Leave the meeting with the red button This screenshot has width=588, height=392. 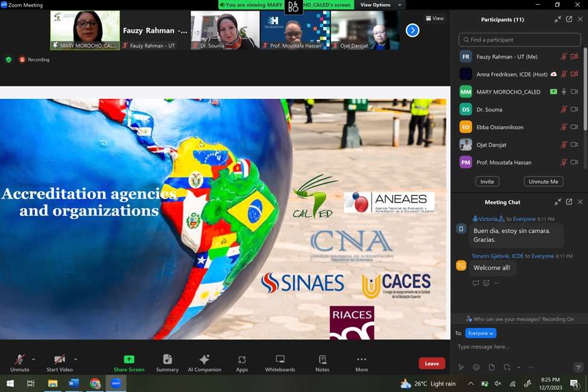pos(432,364)
